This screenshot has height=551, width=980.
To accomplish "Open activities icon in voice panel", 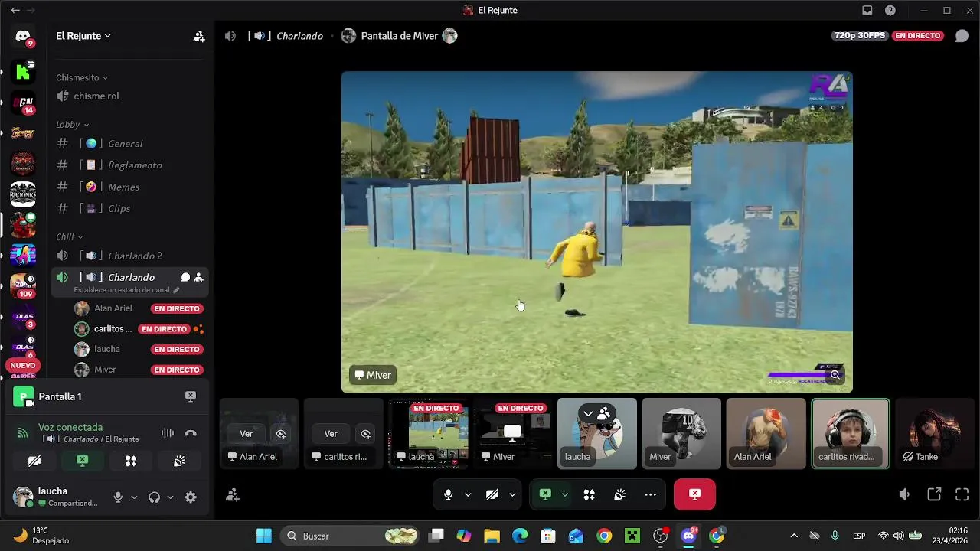I will pos(131,461).
